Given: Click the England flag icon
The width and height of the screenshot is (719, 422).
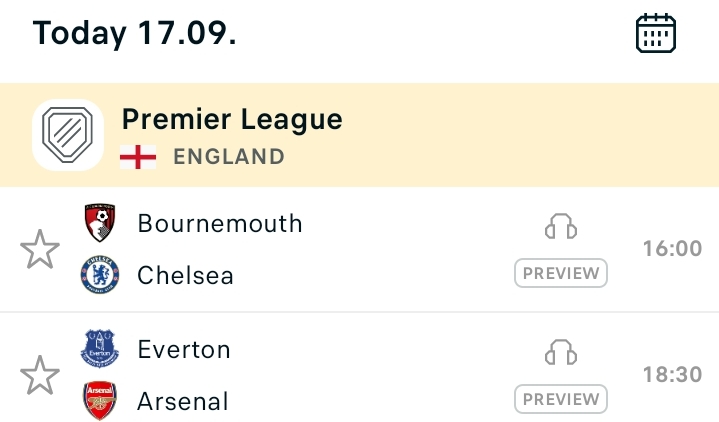Looking at the screenshot, I should pos(137,157).
